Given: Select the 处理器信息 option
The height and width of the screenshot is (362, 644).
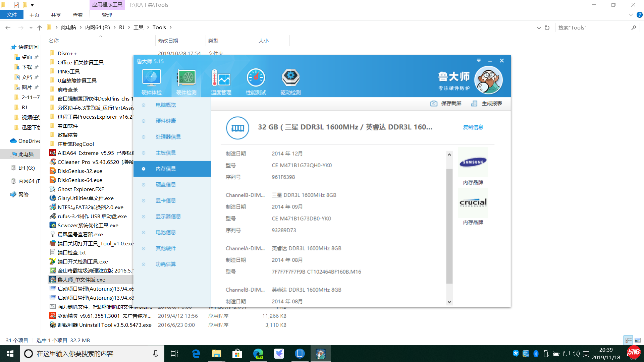Looking at the screenshot, I should point(168,137).
